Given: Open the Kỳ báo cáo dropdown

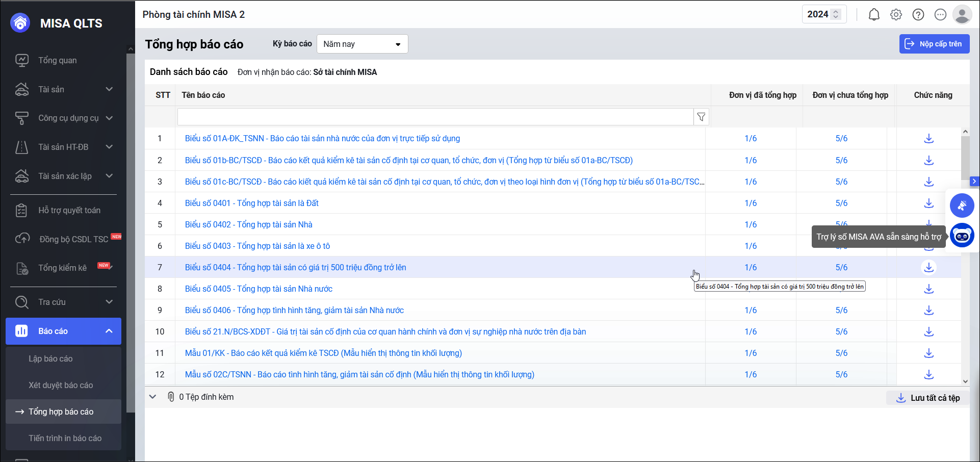Looking at the screenshot, I should point(362,44).
